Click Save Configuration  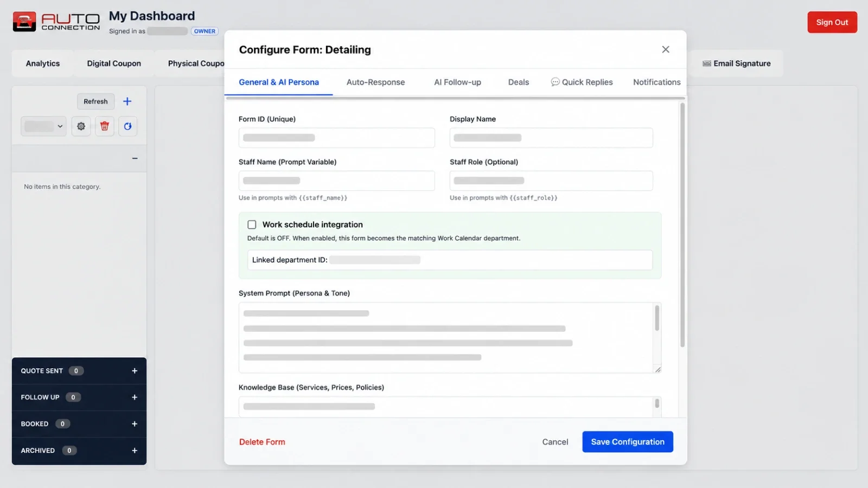[x=628, y=442]
